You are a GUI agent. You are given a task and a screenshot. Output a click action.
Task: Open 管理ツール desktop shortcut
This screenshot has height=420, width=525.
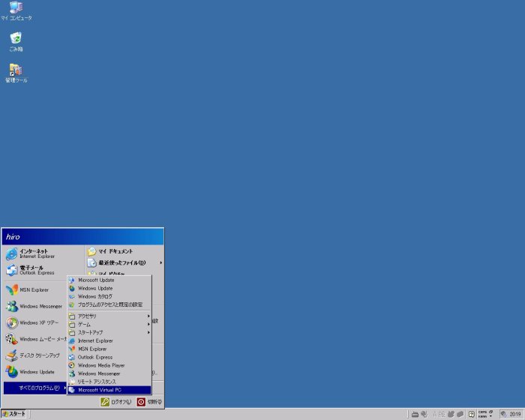(x=16, y=73)
